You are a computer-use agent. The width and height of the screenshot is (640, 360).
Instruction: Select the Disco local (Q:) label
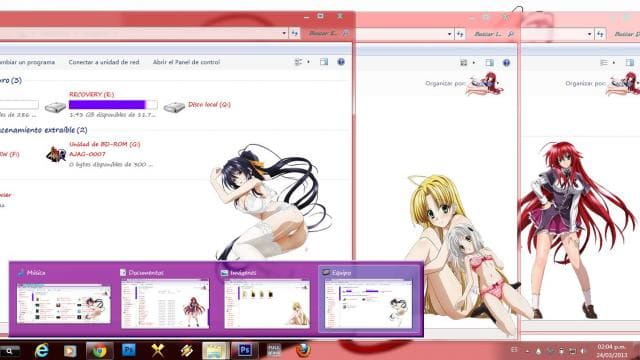point(209,105)
